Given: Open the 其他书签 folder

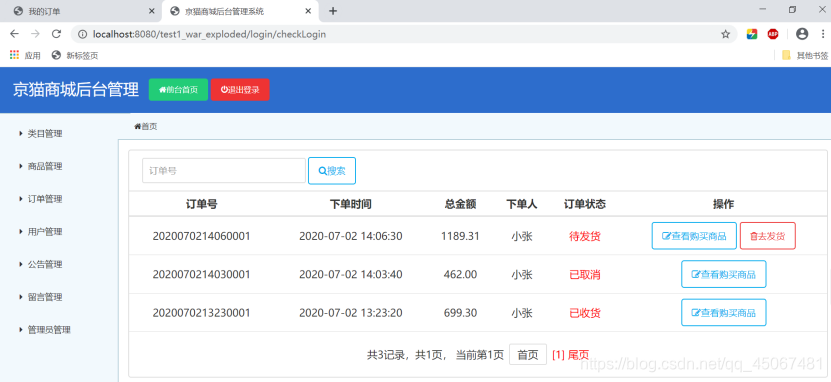Looking at the screenshot, I should [x=805, y=56].
